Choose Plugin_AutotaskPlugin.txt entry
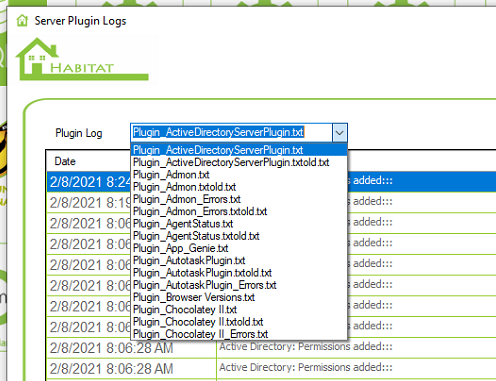The image size is (496, 381). click(239, 260)
